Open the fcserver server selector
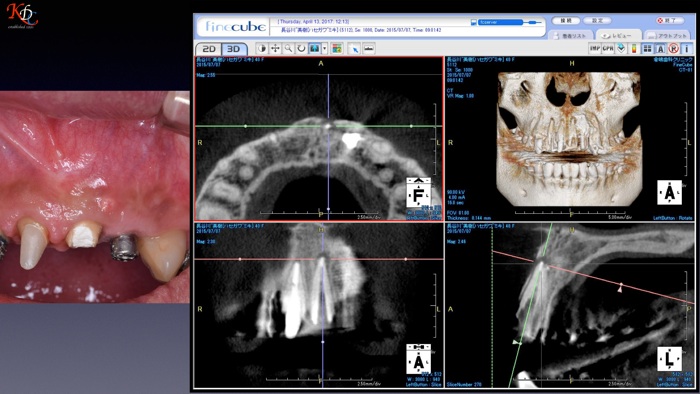The width and height of the screenshot is (700, 394). pos(500,22)
